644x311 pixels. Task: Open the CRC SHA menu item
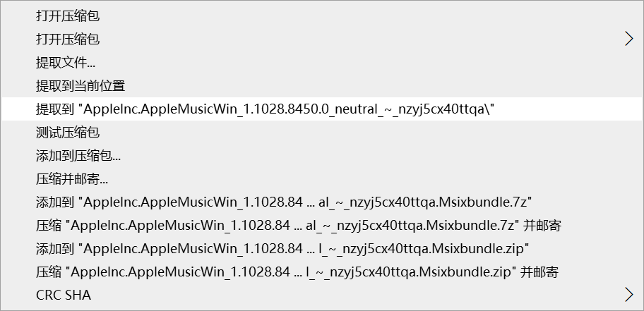point(322,295)
